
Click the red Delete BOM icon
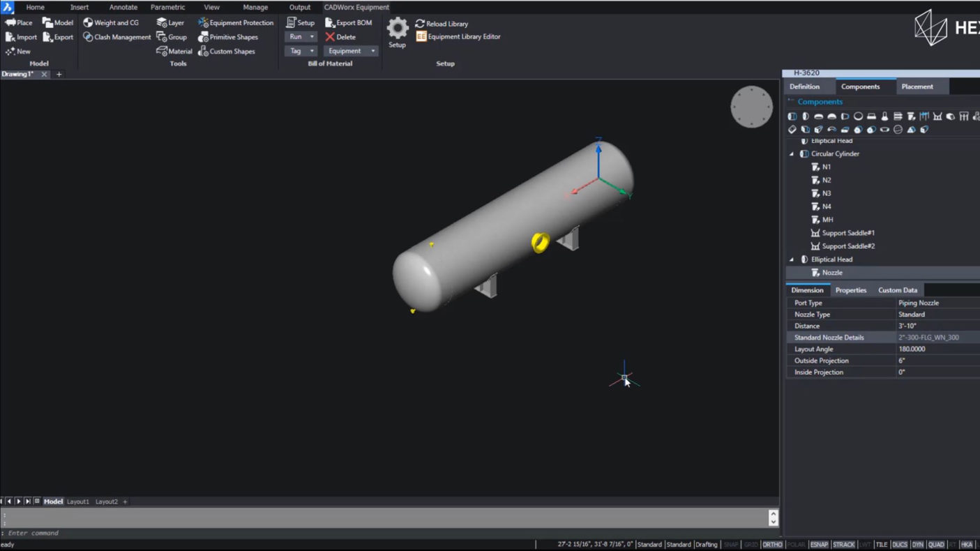[x=330, y=37]
